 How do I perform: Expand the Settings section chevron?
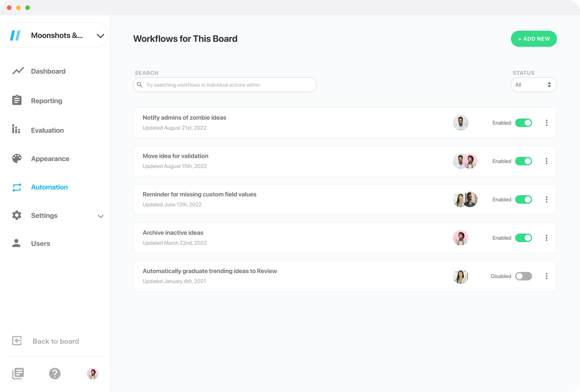101,216
